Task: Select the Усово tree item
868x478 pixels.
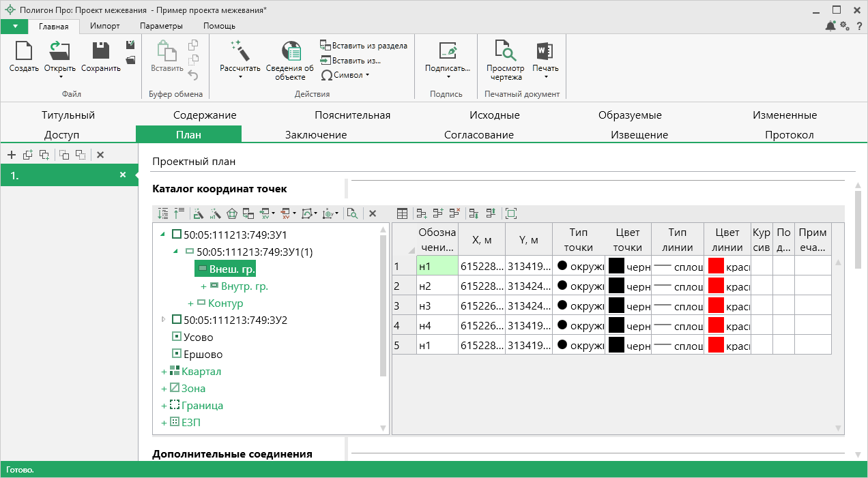Action: tap(198, 337)
